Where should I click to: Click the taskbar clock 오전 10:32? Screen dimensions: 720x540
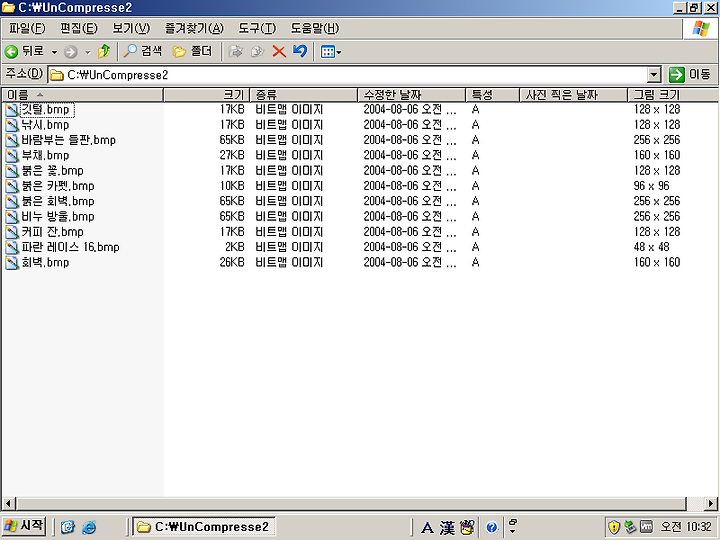[686, 527]
